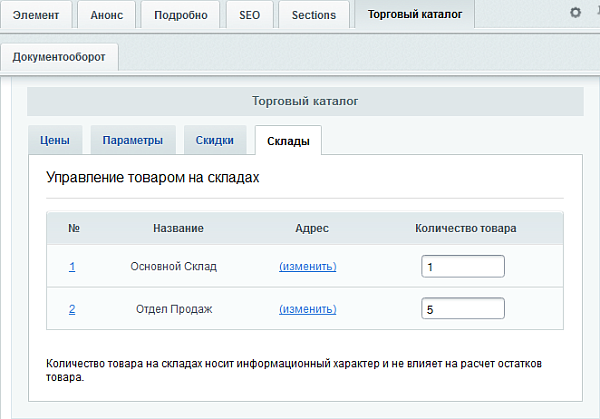
Task: Focus quantity field for Отдел Продаж
Action: 462,309
